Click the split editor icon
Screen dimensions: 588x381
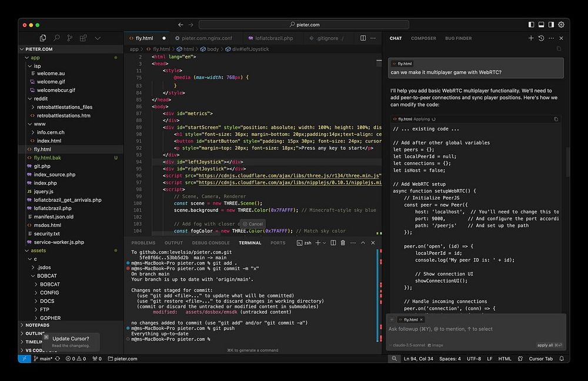[363, 38]
